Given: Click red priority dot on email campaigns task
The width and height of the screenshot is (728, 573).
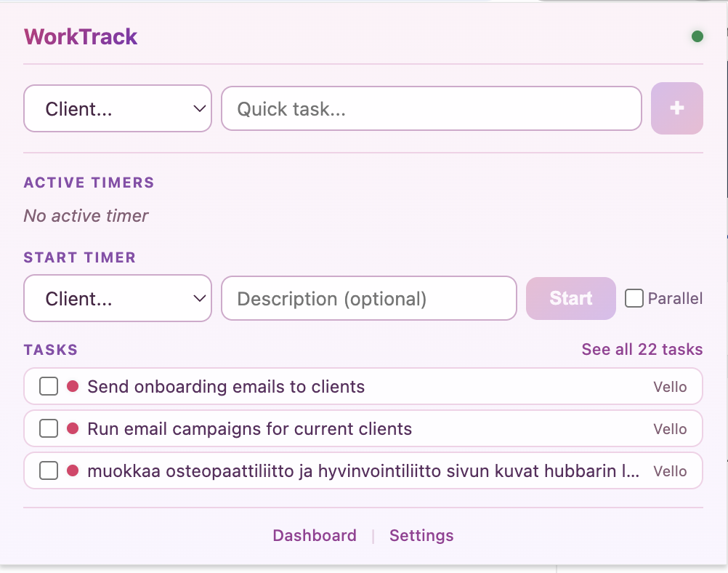Looking at the screenshot, I should pos(73,429).
